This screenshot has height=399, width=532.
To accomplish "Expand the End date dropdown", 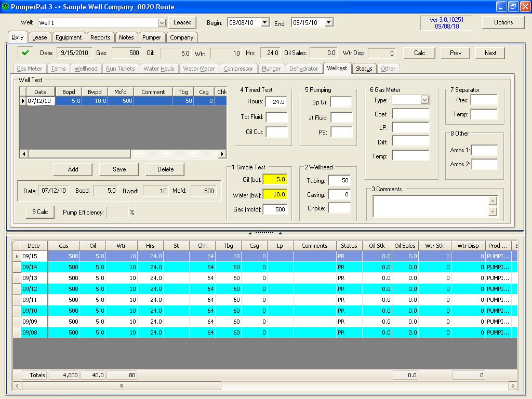I will [x=328, y=22].
